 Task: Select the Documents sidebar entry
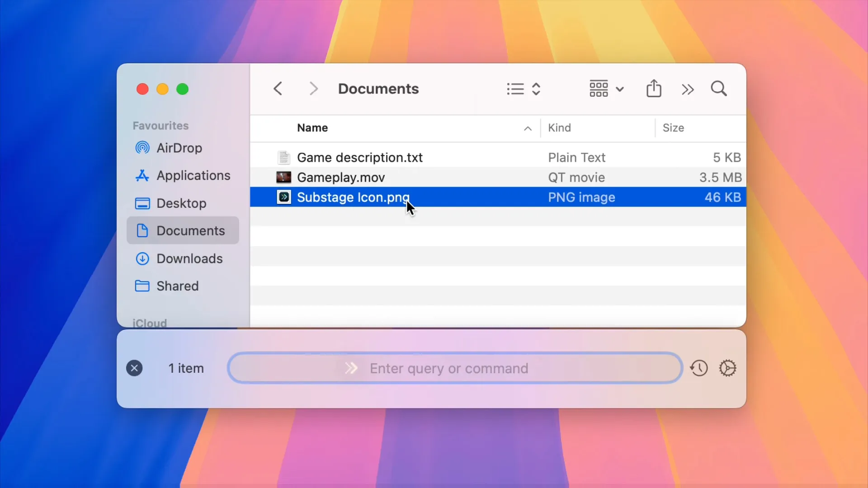pyautogui.click(x=191, y=230)
